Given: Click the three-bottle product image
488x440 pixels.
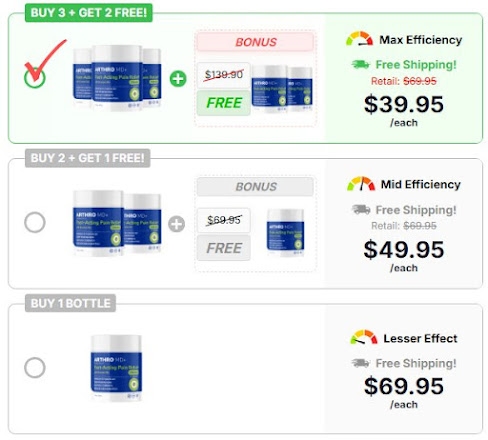Looking at the screenshot, I should [117, 77].
